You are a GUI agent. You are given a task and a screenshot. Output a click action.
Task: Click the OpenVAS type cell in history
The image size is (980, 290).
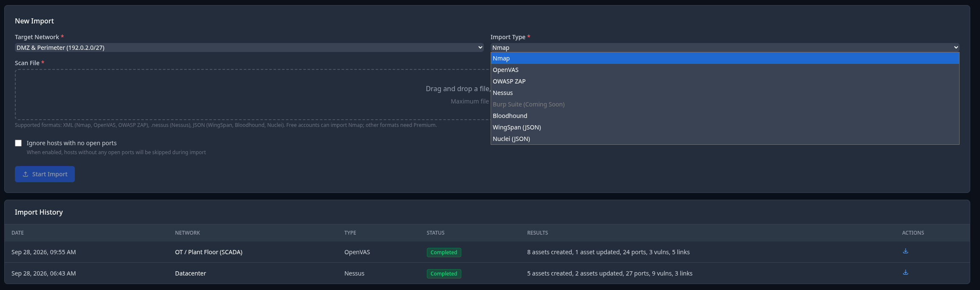tap(357, 252)
